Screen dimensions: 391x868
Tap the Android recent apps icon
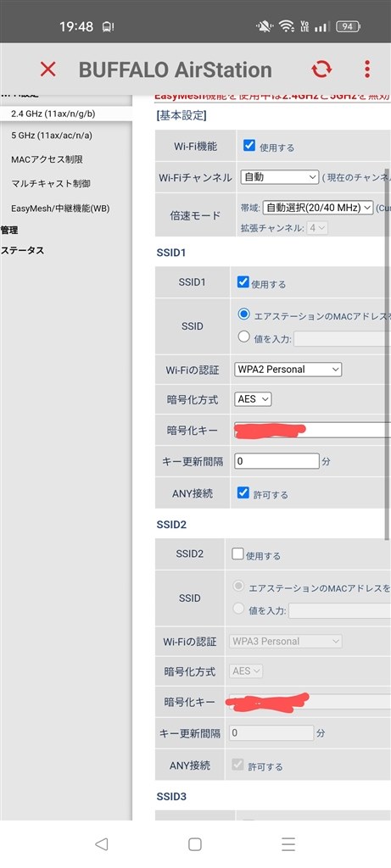coord(288,843)
